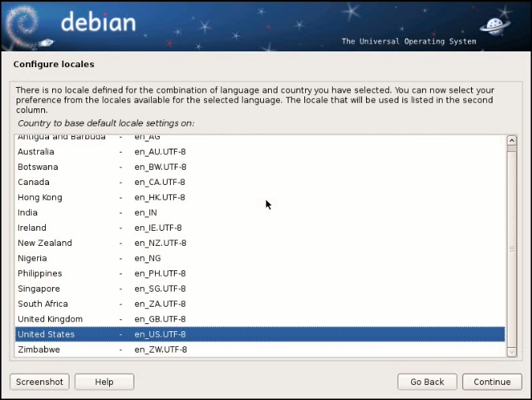Click the en_CA.UTF-8 locale value
532x400 pixels.
(x=160, y=183)
